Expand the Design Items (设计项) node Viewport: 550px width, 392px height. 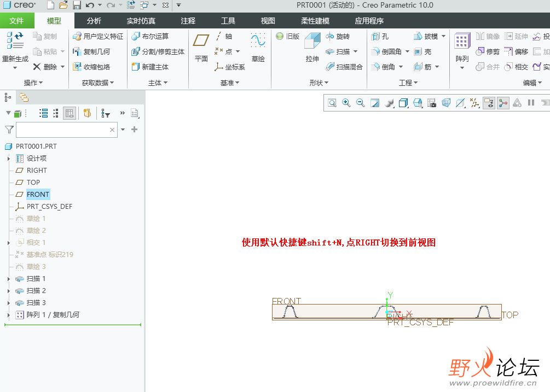click(x=9, y=159)
